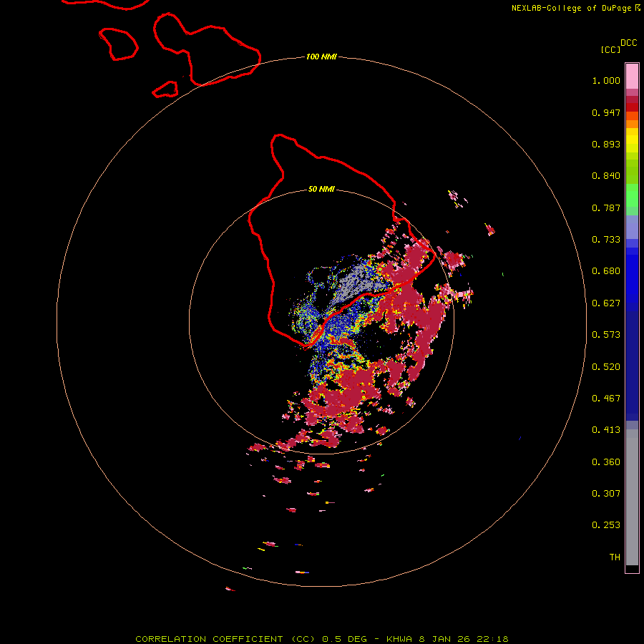
Task: Click the 0.680 colorbar value
Action: 606,271
